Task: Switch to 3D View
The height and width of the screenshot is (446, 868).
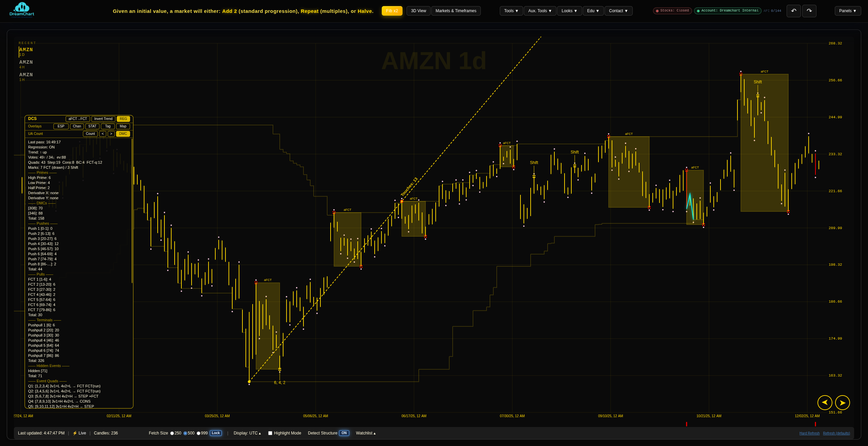Action: [418, 11]
